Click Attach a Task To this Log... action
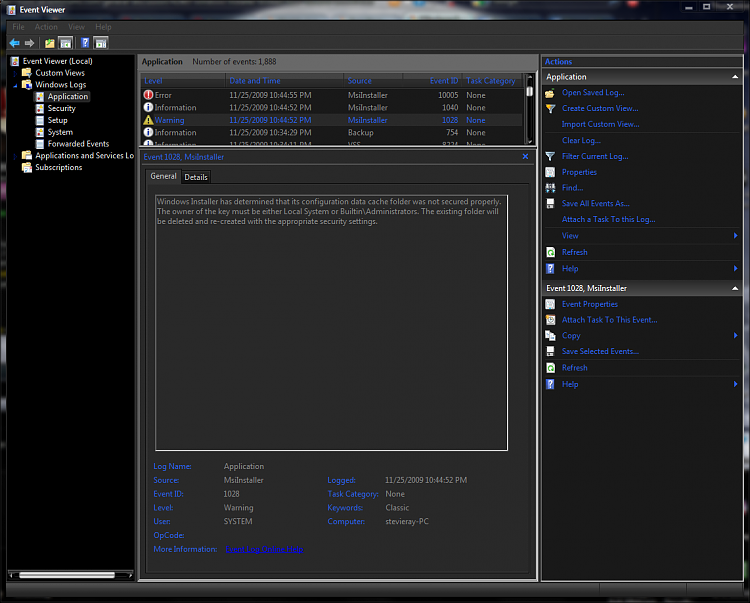750x603 pixels. pos(608,219)
